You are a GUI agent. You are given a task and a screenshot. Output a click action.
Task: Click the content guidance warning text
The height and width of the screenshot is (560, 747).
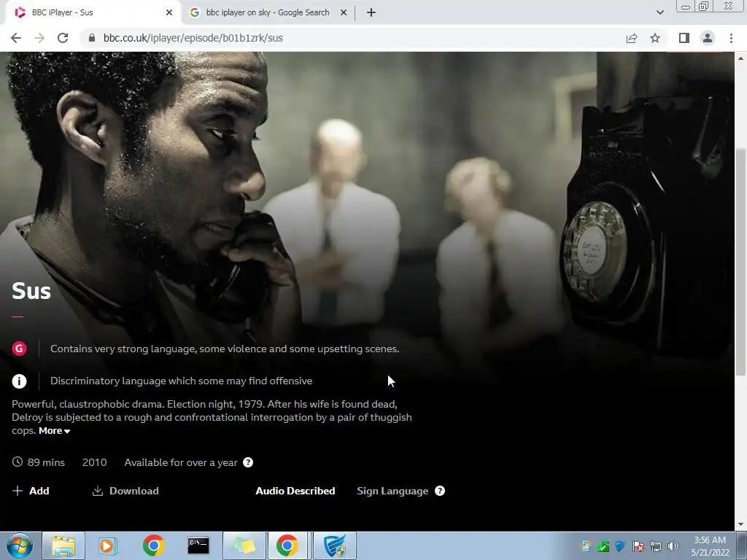pyautogui.click(x=225, y=349)
